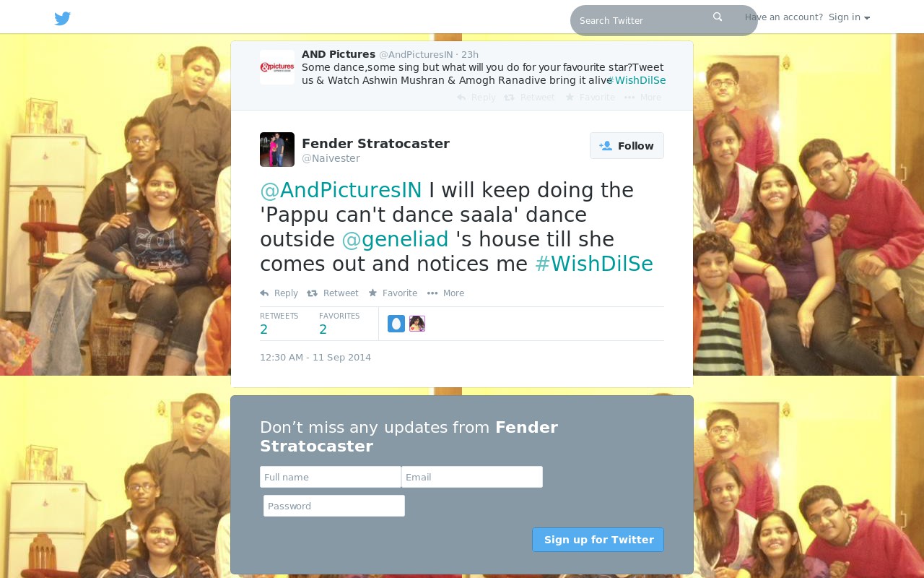Image resolution: width=924 pixels, height=578 pixels.
Task: Click the Twitter bird logo
Action: [63, 19]
